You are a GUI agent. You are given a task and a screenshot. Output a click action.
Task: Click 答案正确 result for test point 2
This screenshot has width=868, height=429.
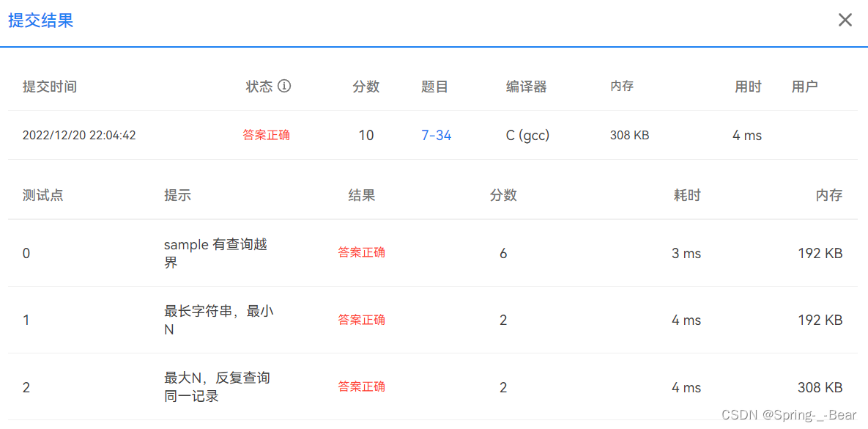click(362, 386)
